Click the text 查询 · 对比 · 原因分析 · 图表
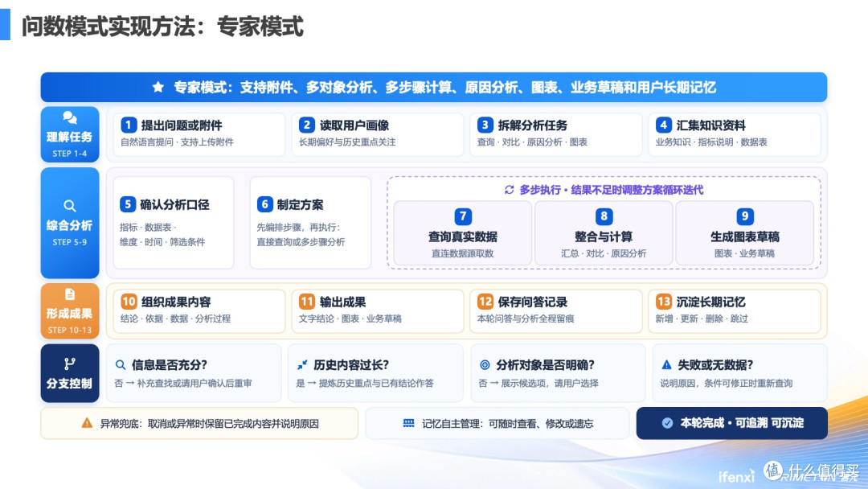 532,142
